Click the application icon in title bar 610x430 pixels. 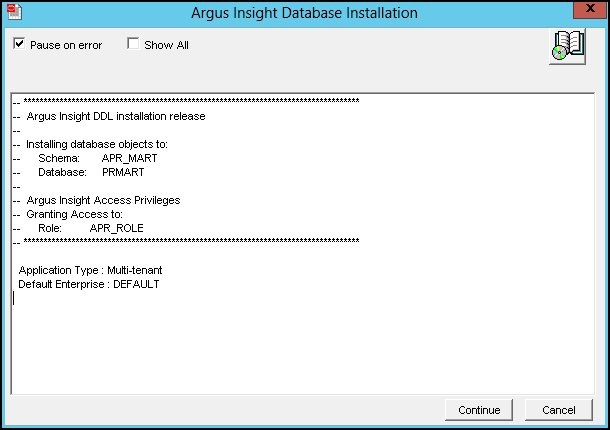click(14, 13)
